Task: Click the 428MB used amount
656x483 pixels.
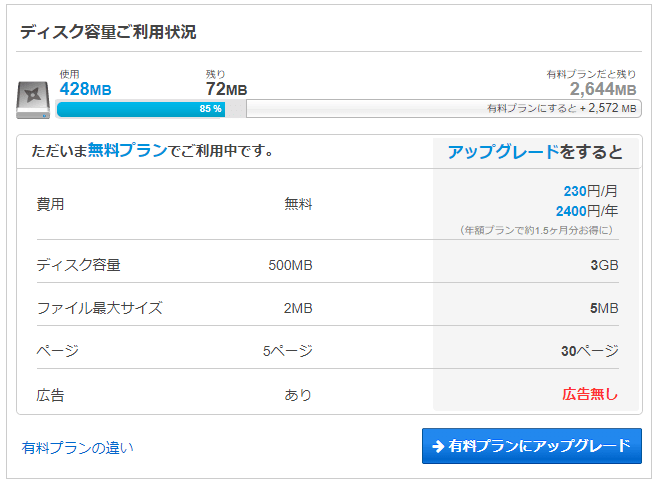Action: tap(85, 89)
